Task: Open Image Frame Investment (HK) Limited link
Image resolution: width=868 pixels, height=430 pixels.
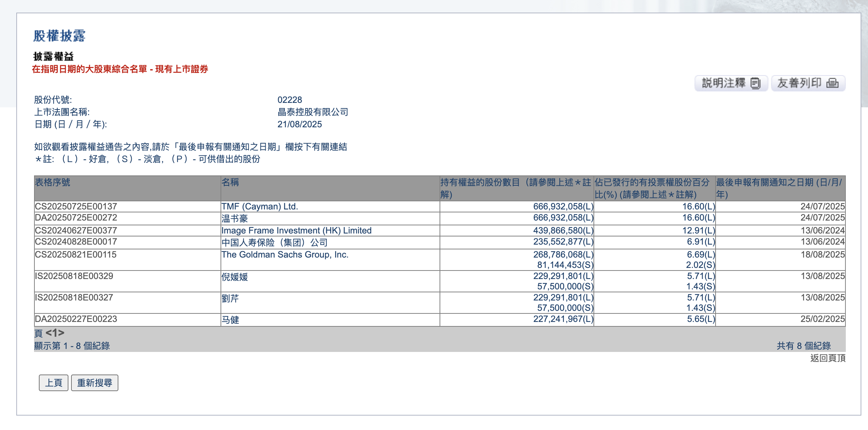Action: coord(296,231)
